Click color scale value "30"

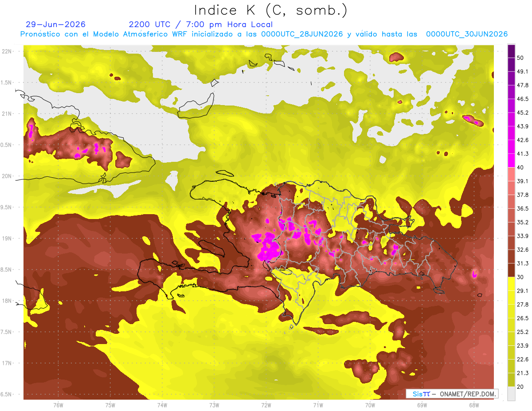click(520, 277)
